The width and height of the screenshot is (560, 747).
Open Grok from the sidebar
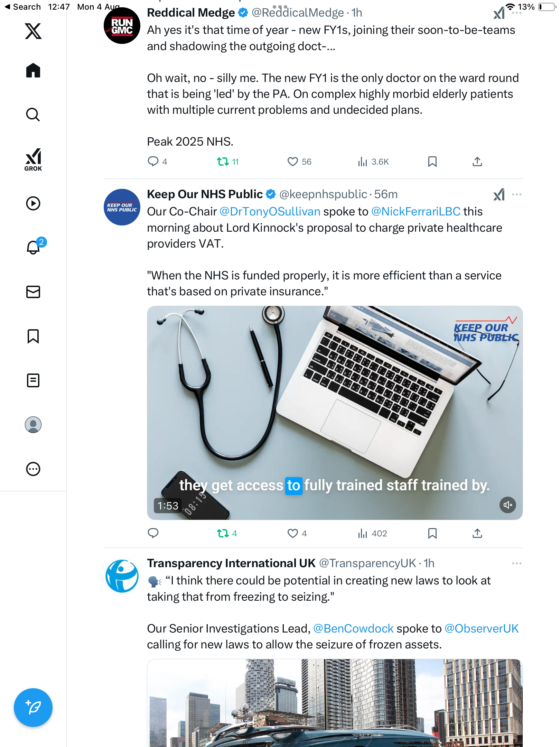click(33, 159)
